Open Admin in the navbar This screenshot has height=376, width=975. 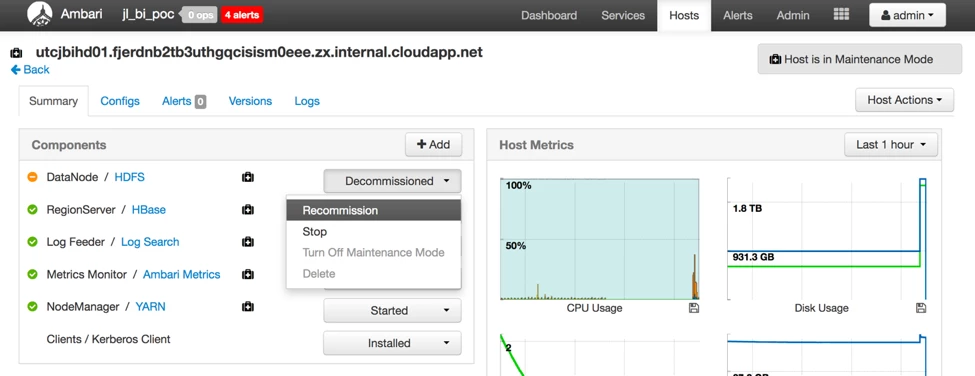tap(793, 16)
